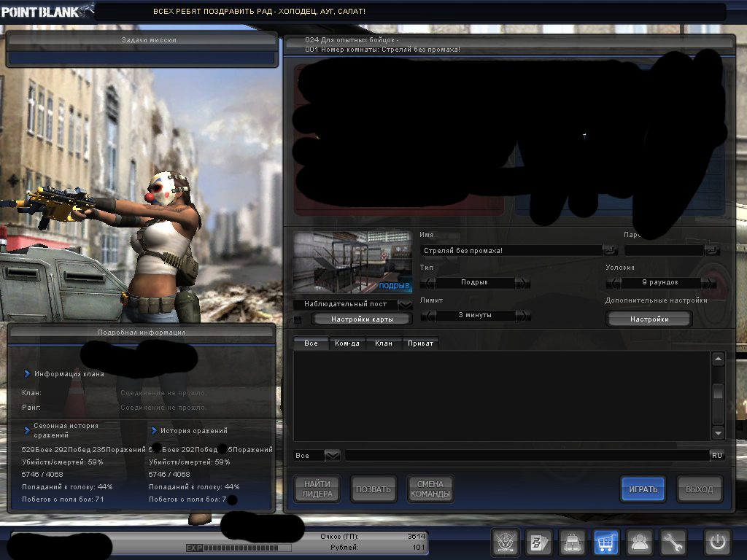Click the seasonal Побегов с поля боя: 71 text

[63, 499]
